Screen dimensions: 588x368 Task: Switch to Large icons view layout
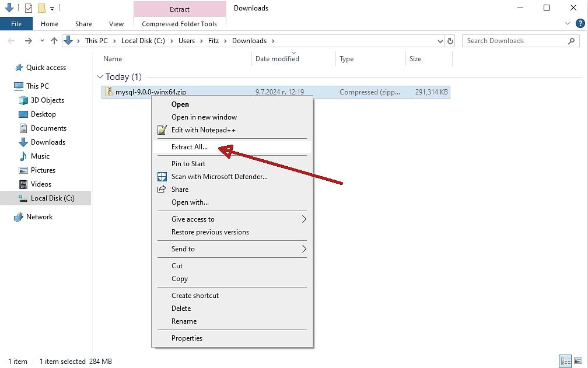tap(578, 361)
